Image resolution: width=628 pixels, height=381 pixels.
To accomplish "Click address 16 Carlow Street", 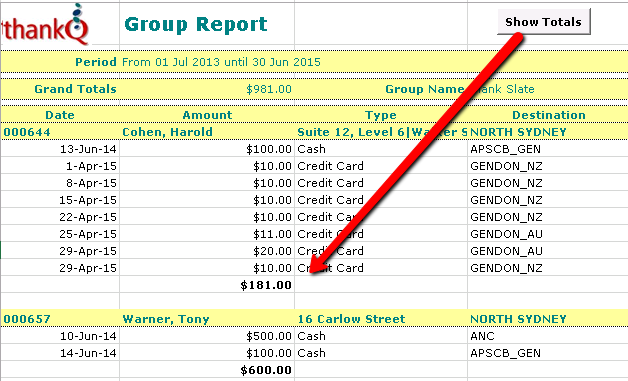I will pos(351,319).
